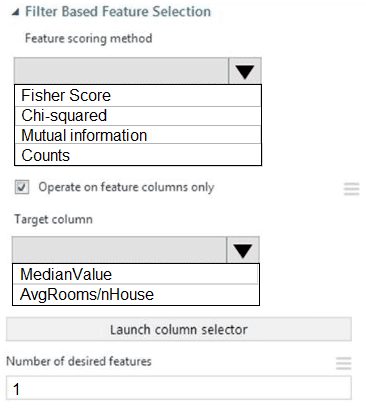Select Counts as scoring method
This screenshot has height=408, width=366.
[138, 154]
